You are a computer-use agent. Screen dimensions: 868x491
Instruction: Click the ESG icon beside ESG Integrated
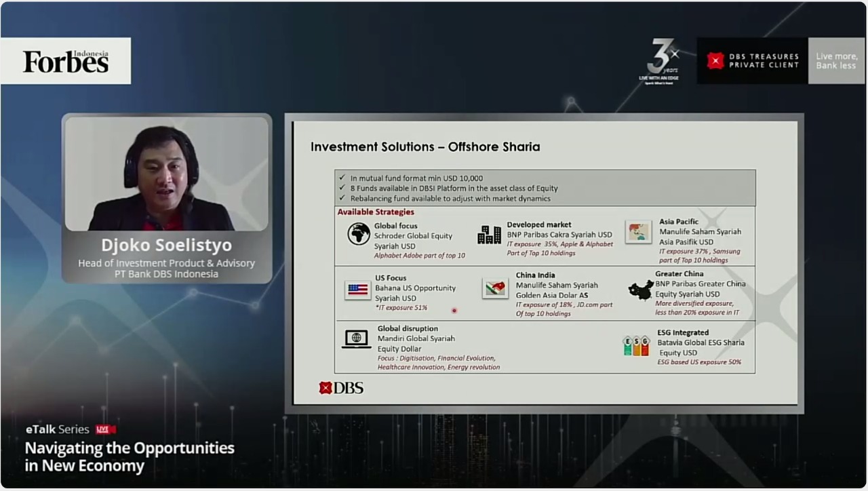(x=636, y=345)
